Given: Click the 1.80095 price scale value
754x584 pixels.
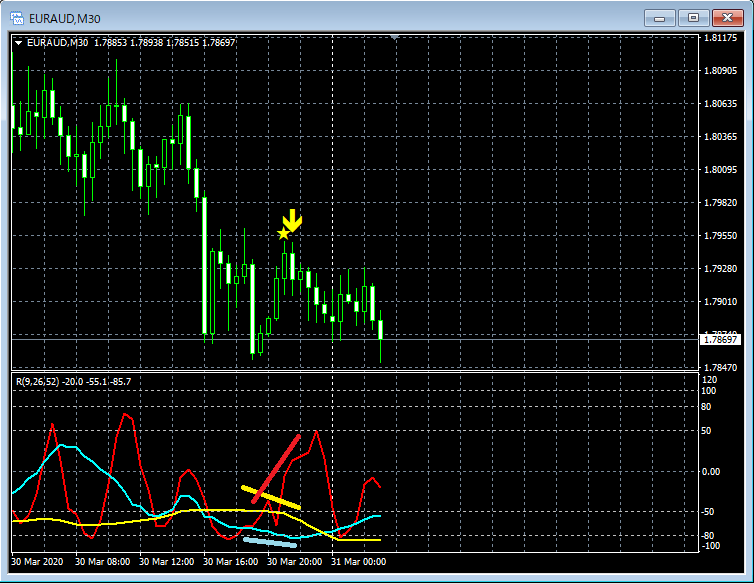Looking at the screenshot, I should click(x=720, y=169).
